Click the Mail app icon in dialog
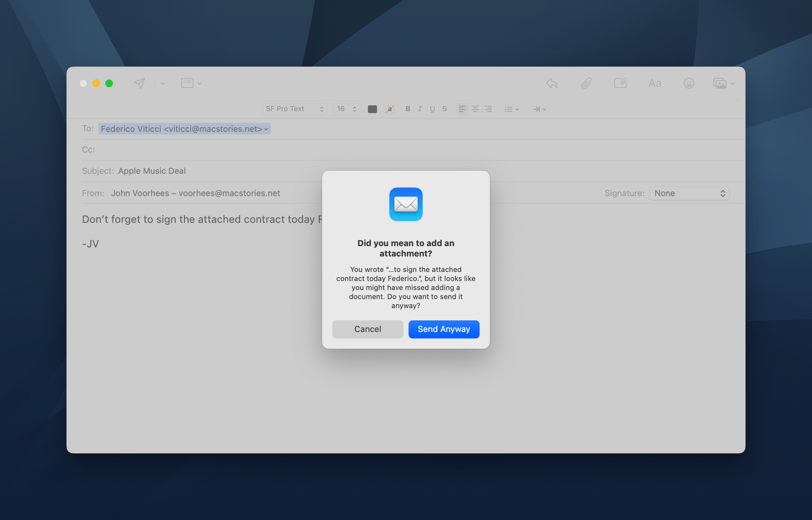The image size is (812, 520). 406,204
